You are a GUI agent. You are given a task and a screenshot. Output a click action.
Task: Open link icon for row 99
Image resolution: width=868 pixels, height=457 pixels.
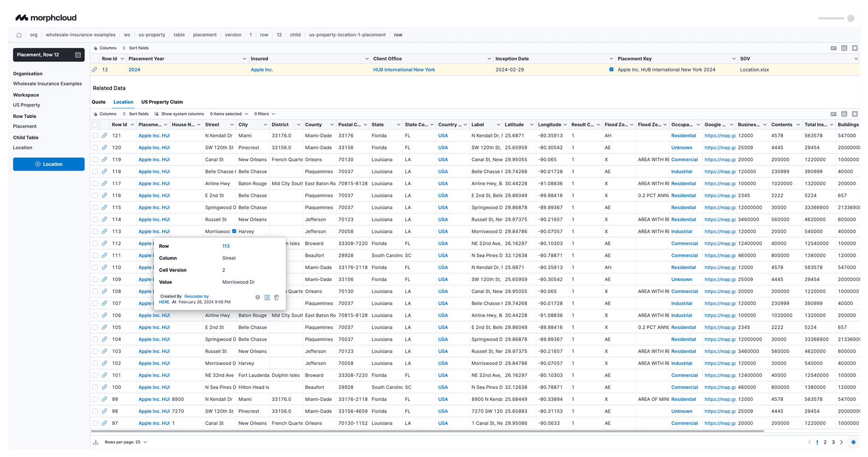point(104,399)
